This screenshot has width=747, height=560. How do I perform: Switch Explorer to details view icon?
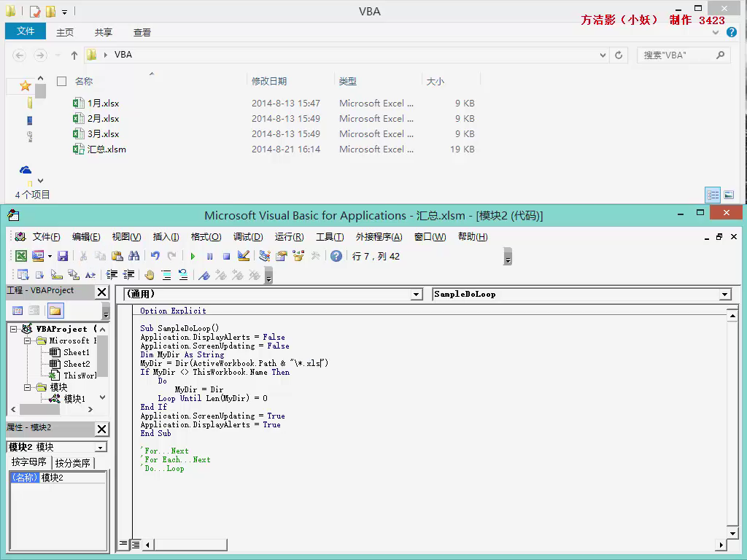713,195
